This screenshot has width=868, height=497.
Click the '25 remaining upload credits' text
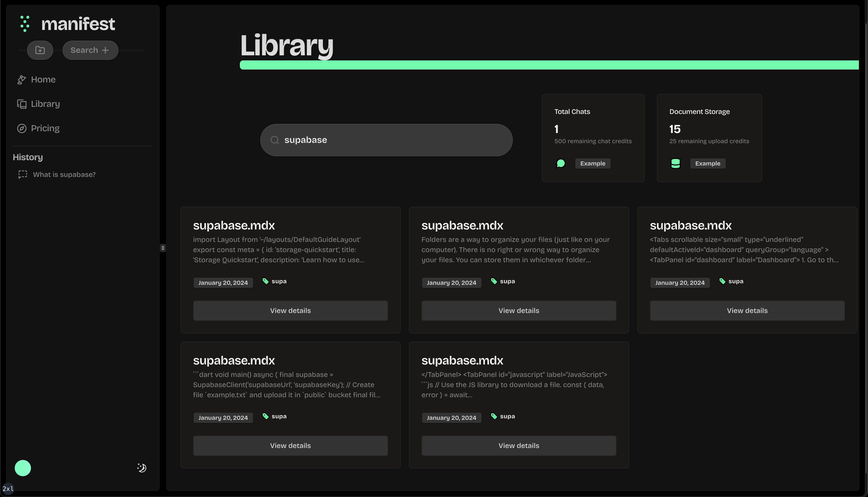click(x=709, y=141)
